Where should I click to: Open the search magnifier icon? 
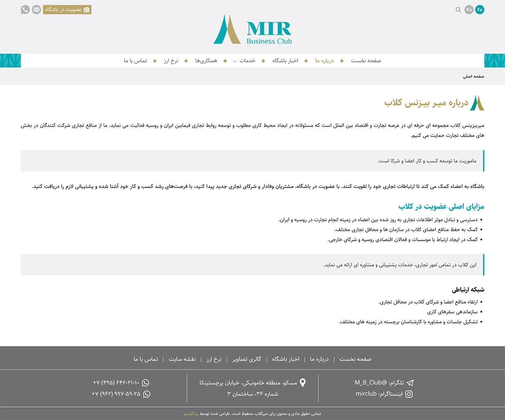click(x=458, y=10)
